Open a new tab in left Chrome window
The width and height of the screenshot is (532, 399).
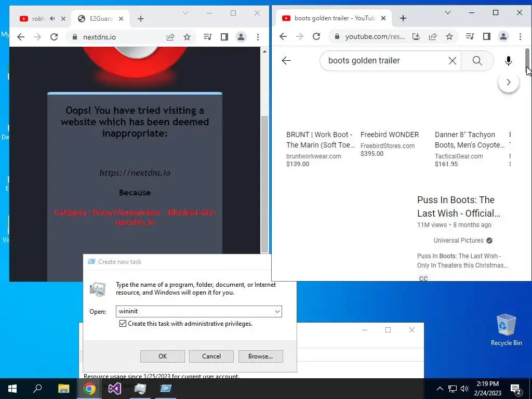(141, 19)
